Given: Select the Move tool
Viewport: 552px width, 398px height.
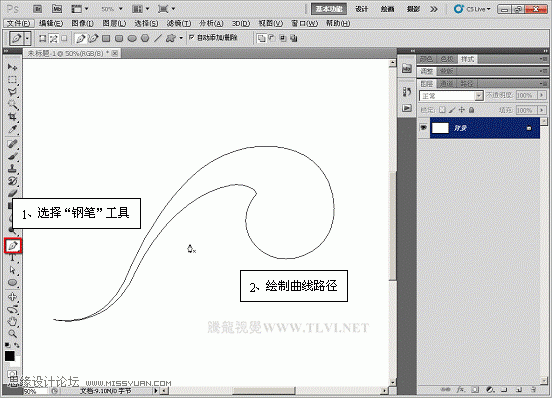Looking at the screenshot, I should click(13, 67).
